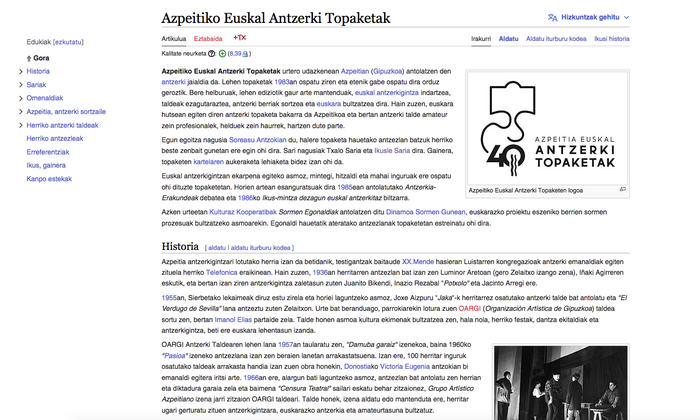700x420 pixels.
Task: Open the black-and-white stage photo
Action: pos(561,383)
